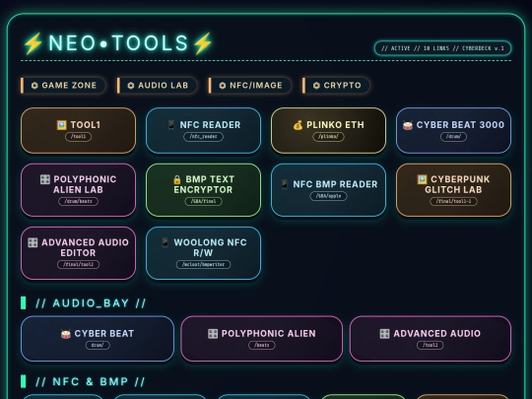The width and height of the screenshot is (532, 399).
Task: Click the /tool1 path pill
Action: pos(79,137)
